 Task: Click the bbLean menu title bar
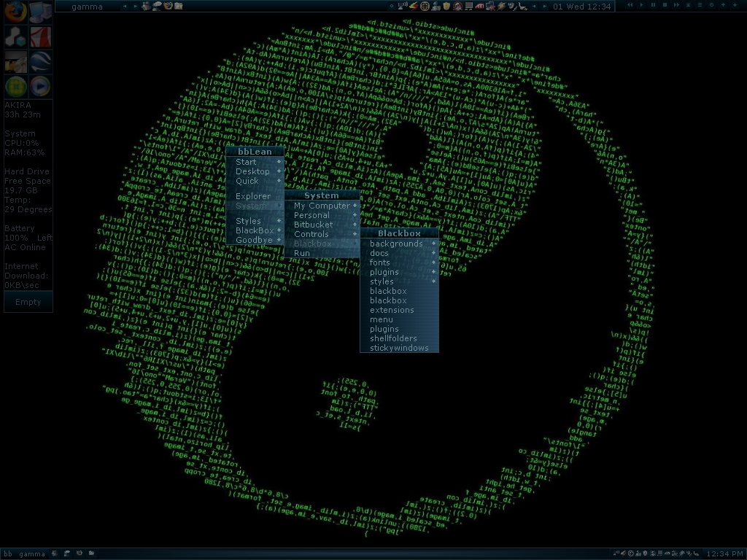coord(255,152)
